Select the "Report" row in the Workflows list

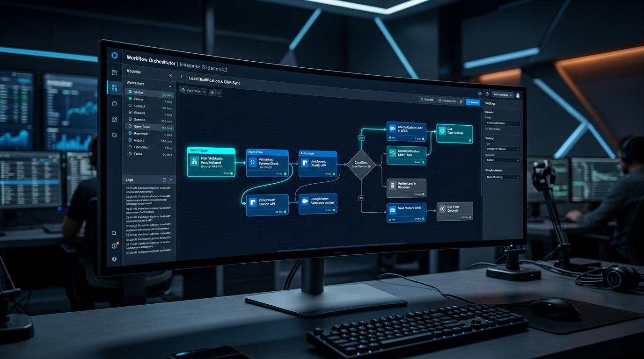[x=150, y=140]
